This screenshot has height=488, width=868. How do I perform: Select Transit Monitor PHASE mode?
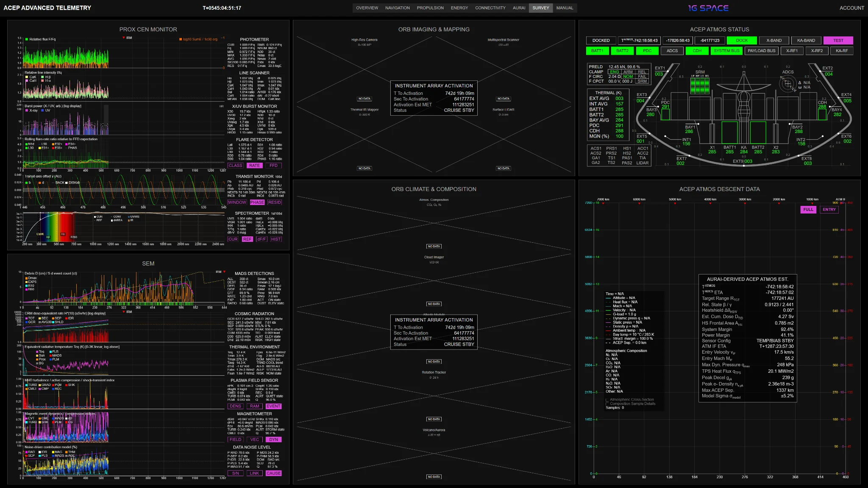tap(257, 202)
